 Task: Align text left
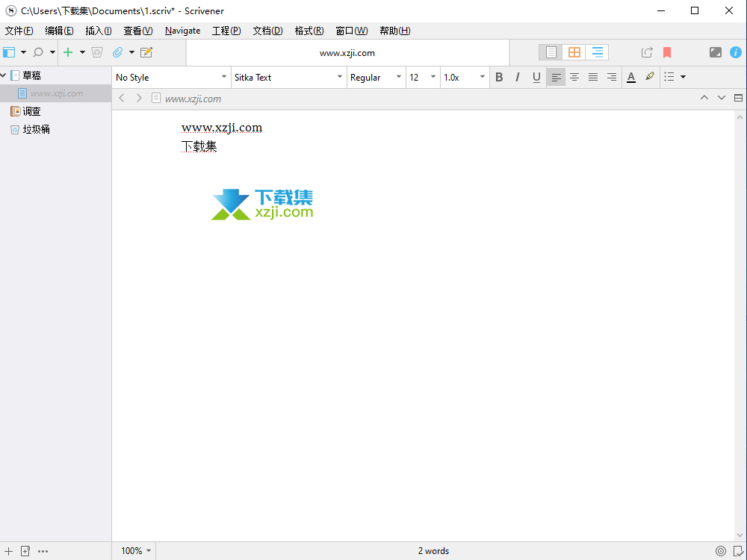[x=556, y=77]
